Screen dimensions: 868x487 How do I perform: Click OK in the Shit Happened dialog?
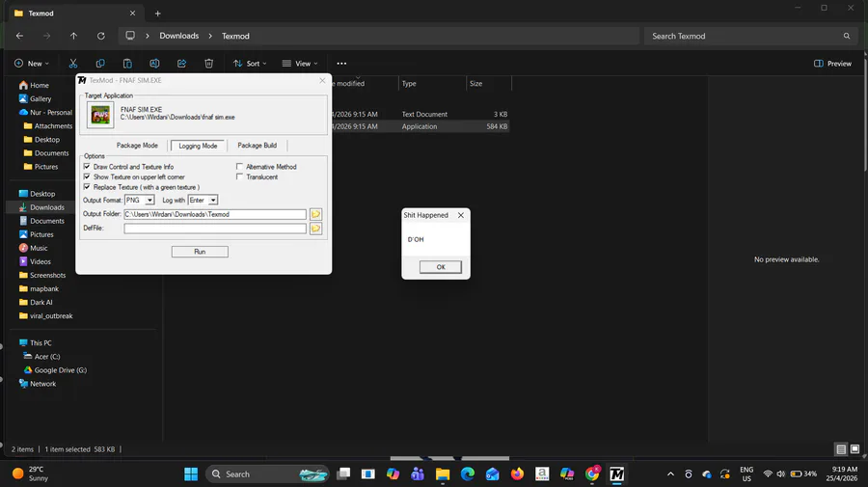441,267
